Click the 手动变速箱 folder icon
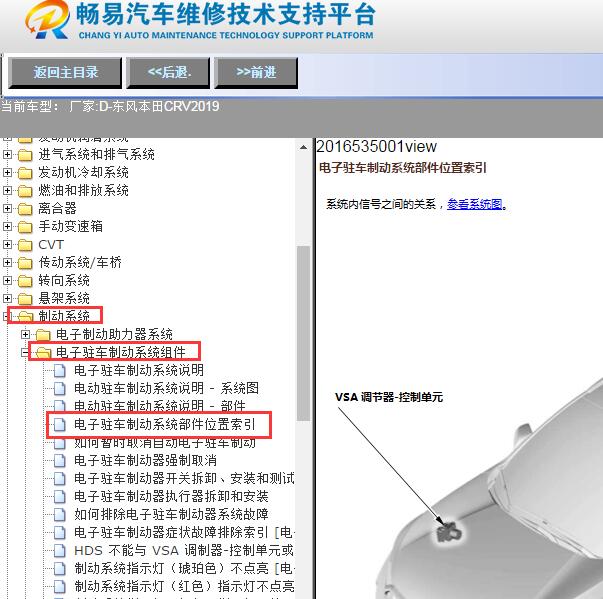 [x=25, y=227]
